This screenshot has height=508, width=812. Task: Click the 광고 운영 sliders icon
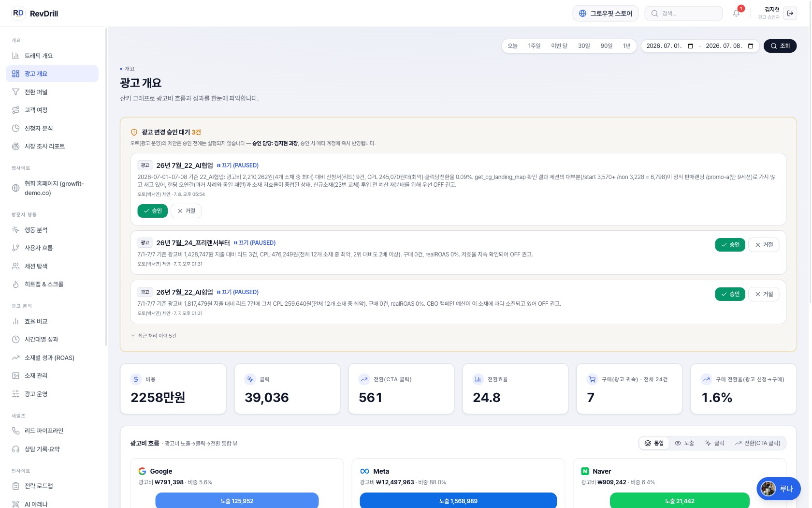(x=15, y=394)
